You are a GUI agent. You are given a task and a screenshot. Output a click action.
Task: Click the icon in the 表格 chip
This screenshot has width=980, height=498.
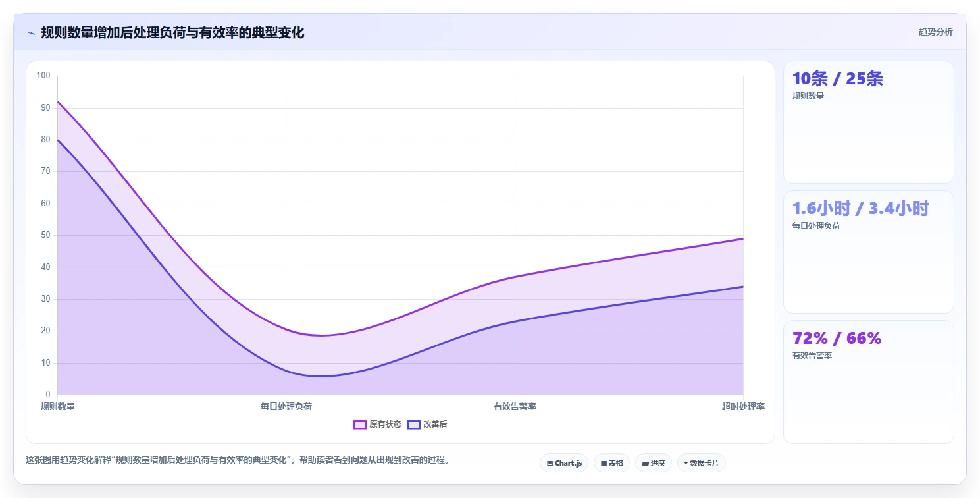604,463
